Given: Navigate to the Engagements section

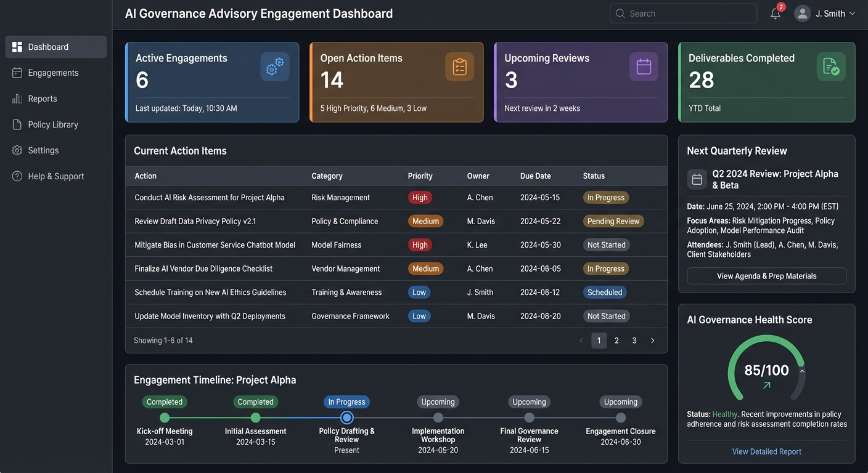Looking at the screenshot, I should 53,72.
